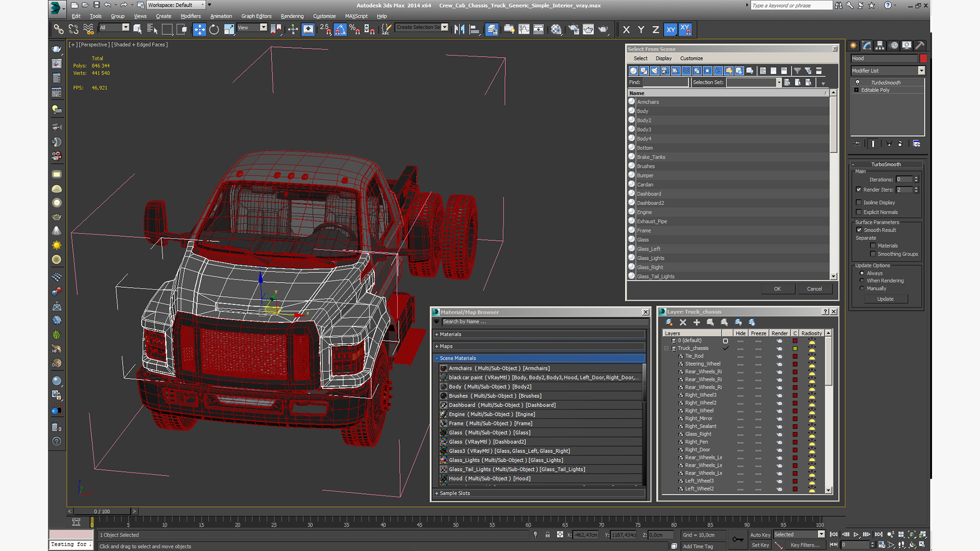Open Curve Editor from main toolbar

[x=524, y=30]
